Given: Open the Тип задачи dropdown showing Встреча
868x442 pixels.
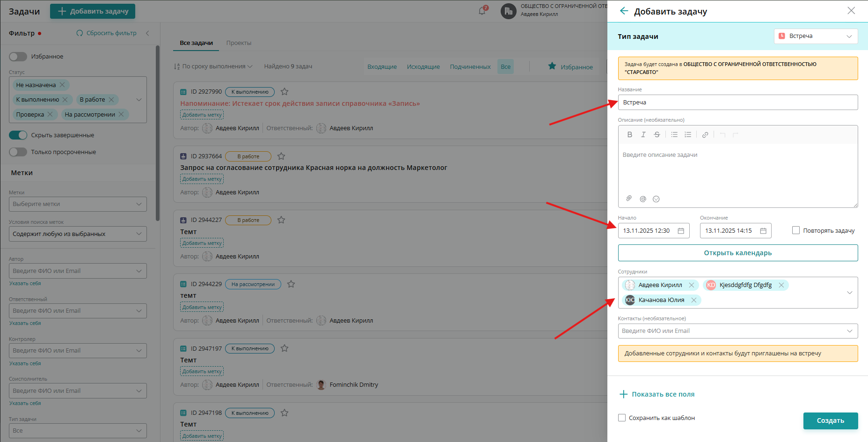Looking at the screenshot, I should pos(816,36).
